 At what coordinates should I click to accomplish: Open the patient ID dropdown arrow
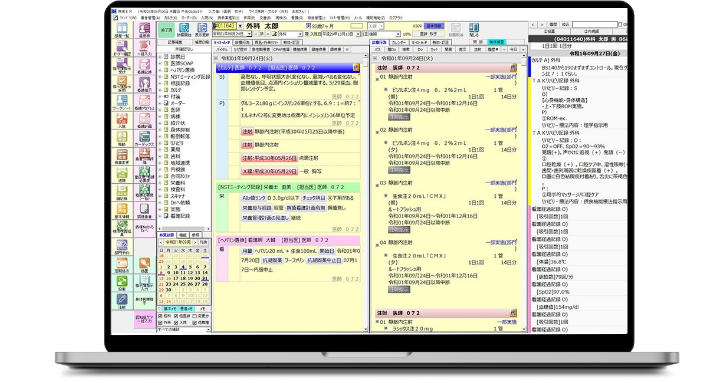pos(240,26)
